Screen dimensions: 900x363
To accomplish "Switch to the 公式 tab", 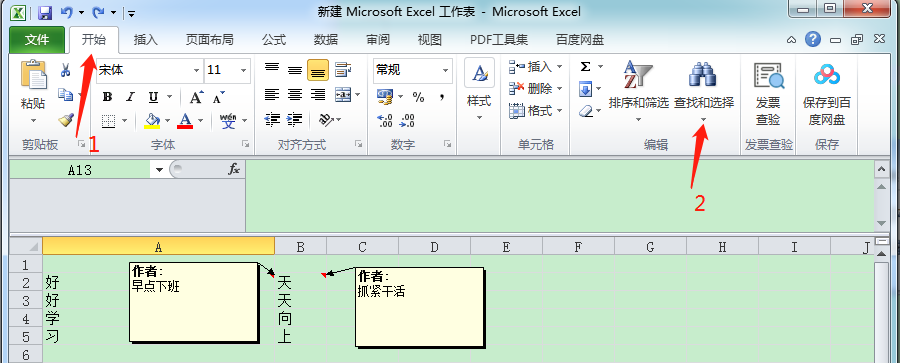I will [274, 40].
